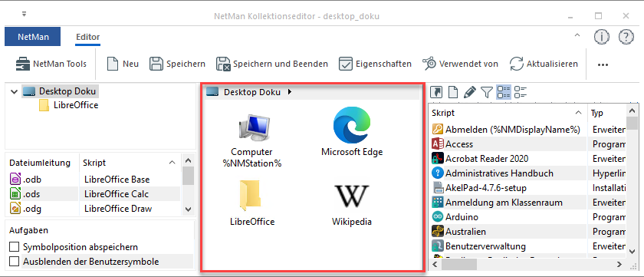Enable Symbolposition abspeichern checkbox
Viewport: 644px width, 277px height.
pyautogui.click(x=15, y=247)
